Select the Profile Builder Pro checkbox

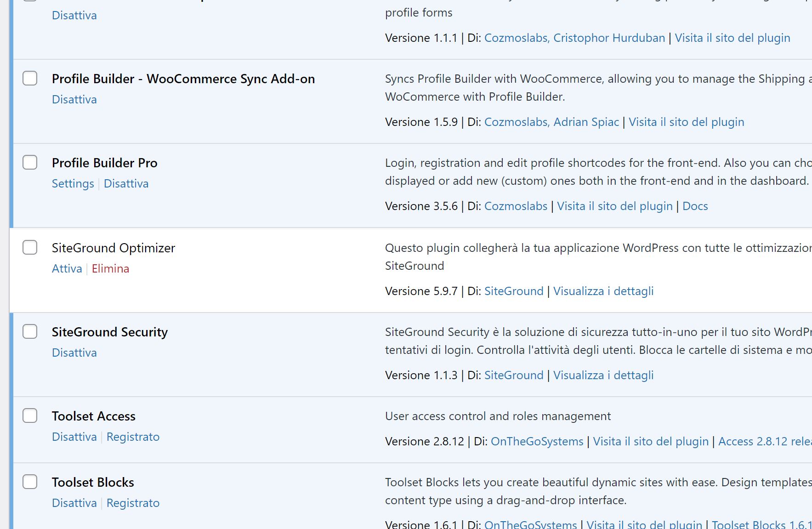30,162
